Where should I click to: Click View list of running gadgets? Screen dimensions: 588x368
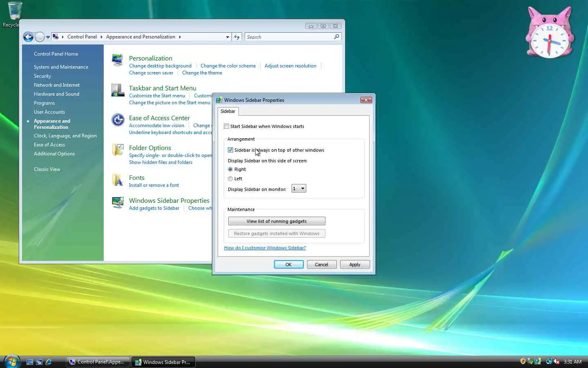[x=276, y=221]
